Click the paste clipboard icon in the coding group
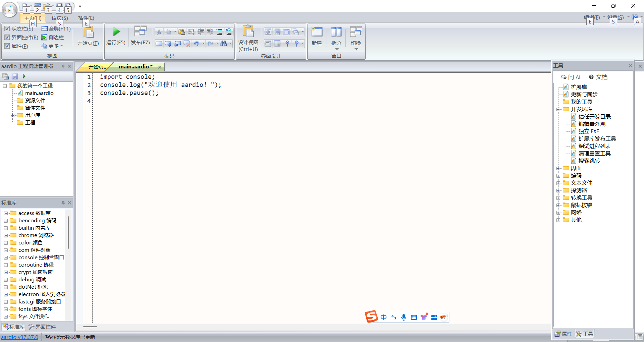 (181, 32)
